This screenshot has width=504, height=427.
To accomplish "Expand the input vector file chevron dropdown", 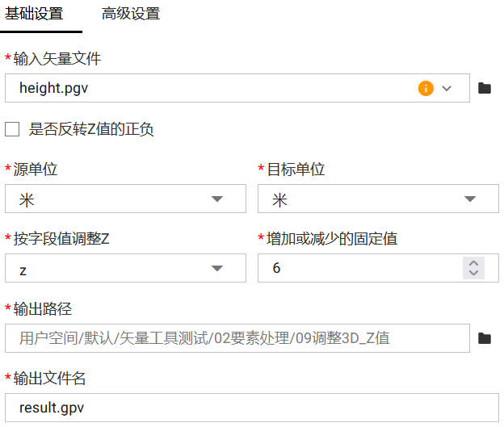I will tap(447, 88).
